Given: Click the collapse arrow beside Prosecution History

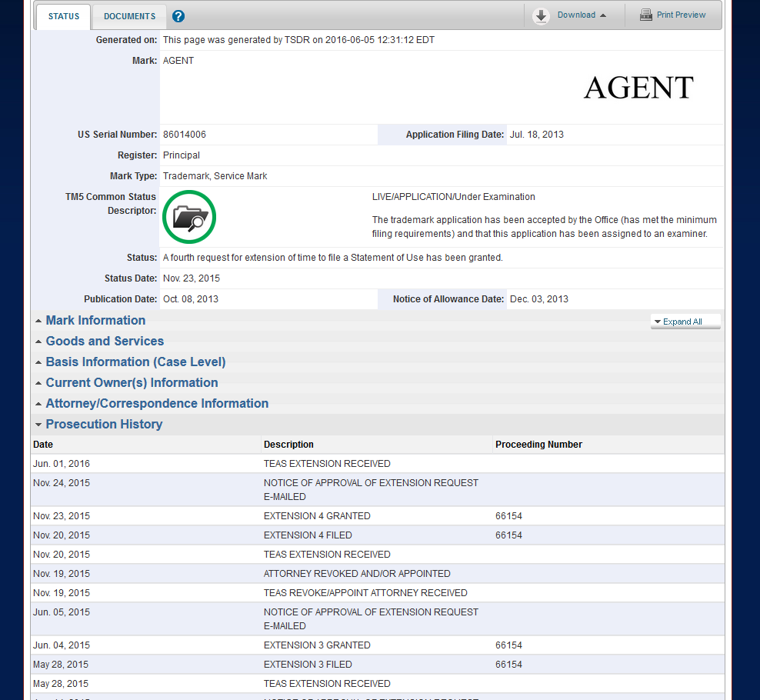Looking at the screenshot, I should tap(38, 424).
